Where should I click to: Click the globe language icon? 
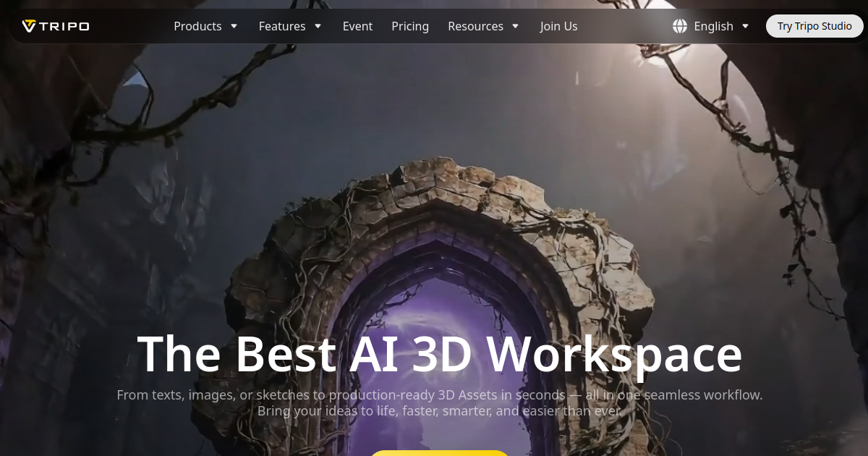click(680, 26)
